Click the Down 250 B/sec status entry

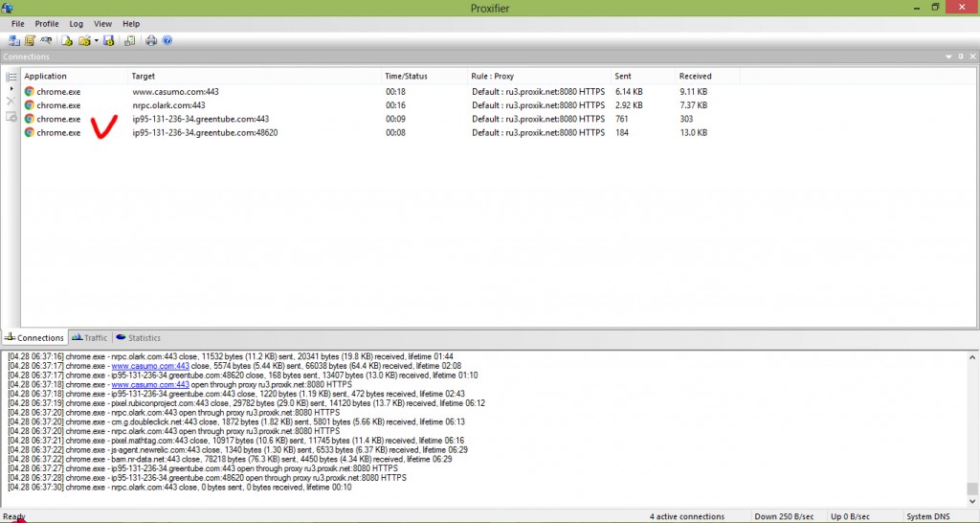click(x=784, y=516)
